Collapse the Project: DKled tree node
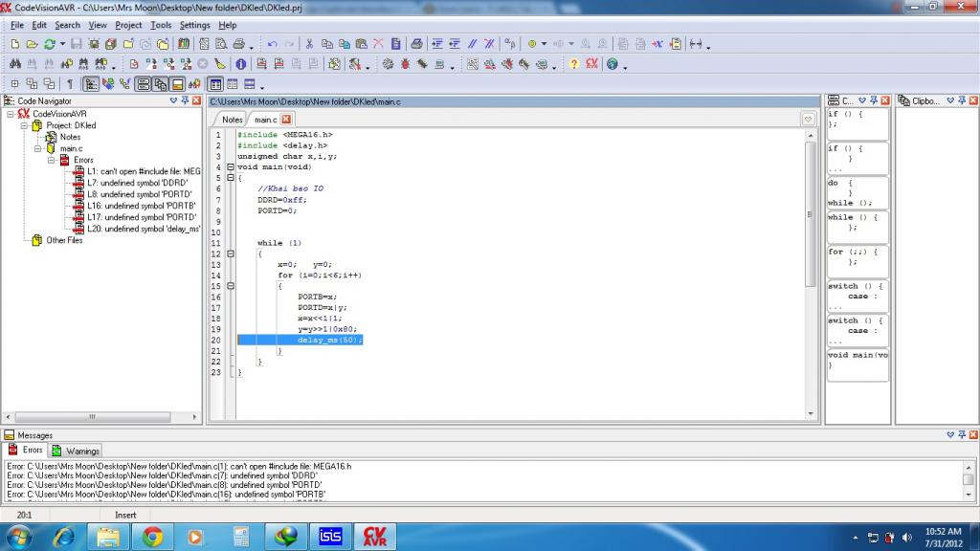Image resolution: width=980 pixels, height=551 pixels. (x=25, y=125)
